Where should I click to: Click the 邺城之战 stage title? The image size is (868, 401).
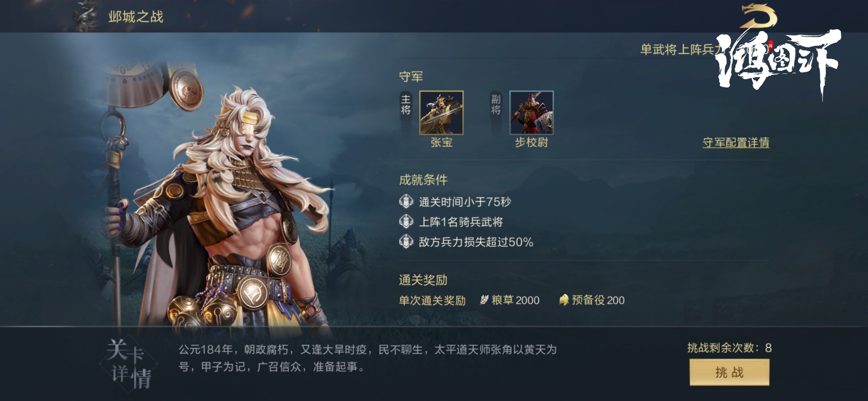point(136,17)
